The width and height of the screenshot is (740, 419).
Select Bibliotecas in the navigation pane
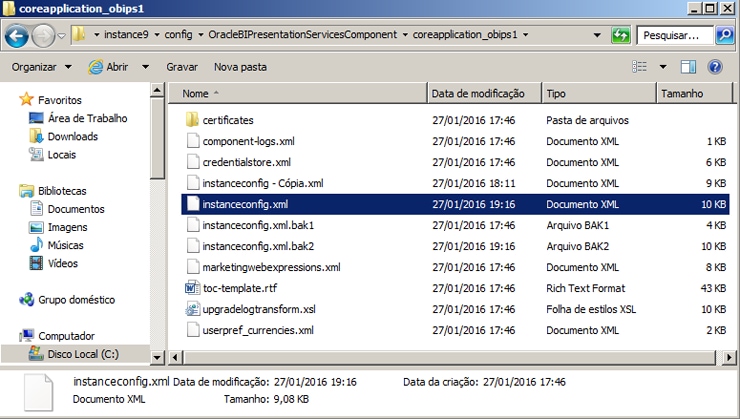coord(62,191)
